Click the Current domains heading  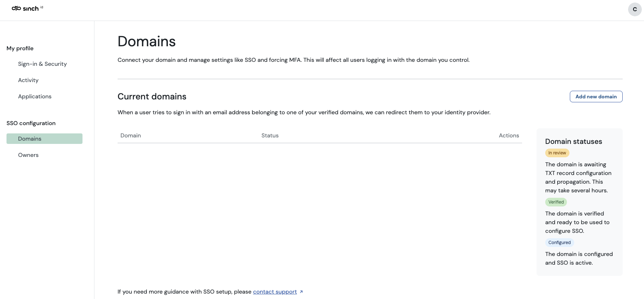(x=152, y=97)
